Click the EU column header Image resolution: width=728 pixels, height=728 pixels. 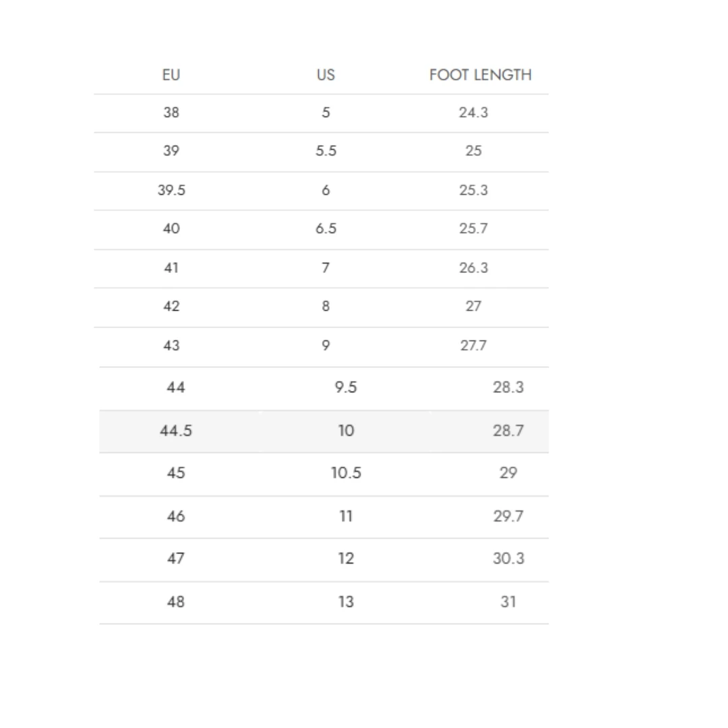click(x=171, y=75)
